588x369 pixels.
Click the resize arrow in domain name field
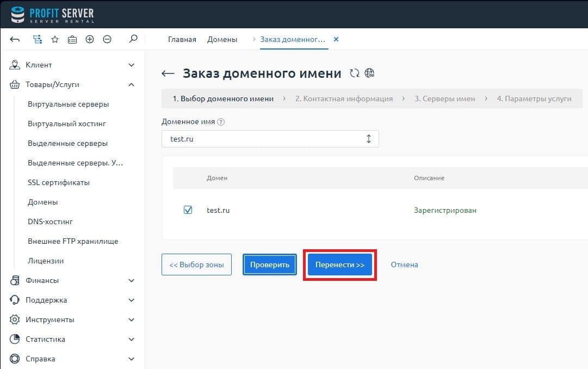(x=369, y=139)
